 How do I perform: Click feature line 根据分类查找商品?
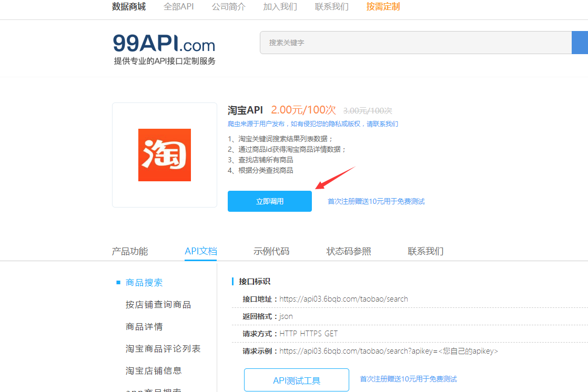pos(261,171)
